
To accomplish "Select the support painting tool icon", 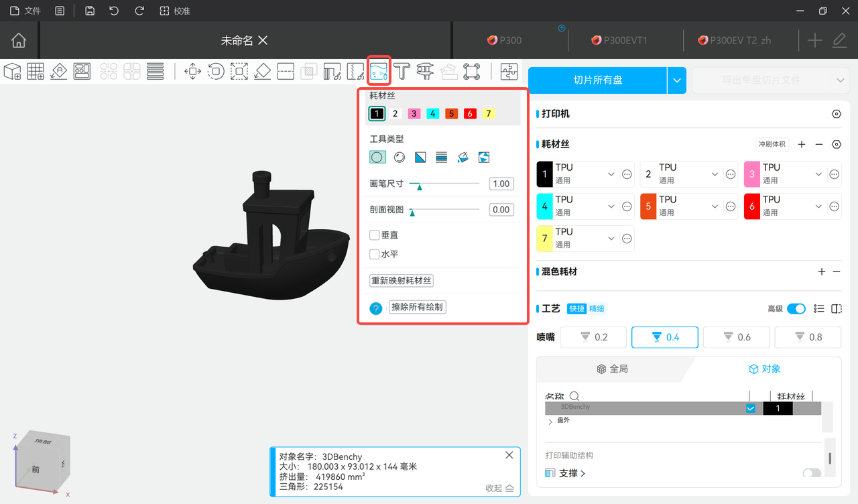I will click(x=332, y=71).
